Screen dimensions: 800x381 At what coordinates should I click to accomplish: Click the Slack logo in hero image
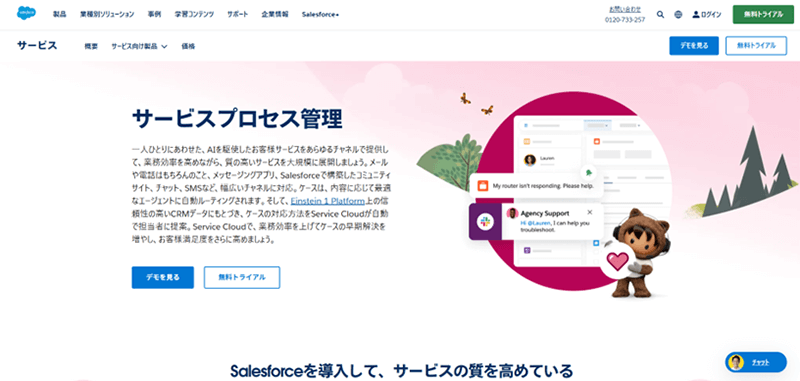tap(485, 221)
